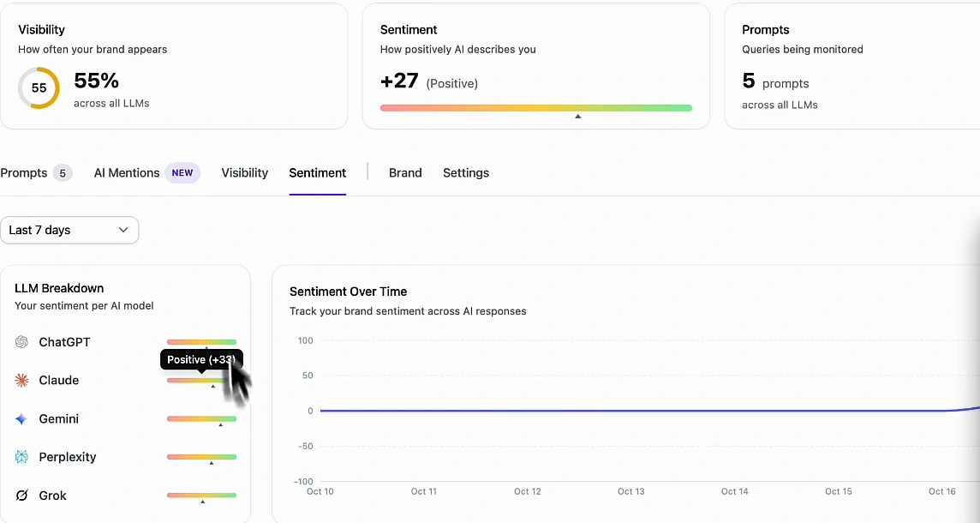This screenshot has width=980, height=523.
Task: Click the Oct 14 axis label
Action: 735,492
